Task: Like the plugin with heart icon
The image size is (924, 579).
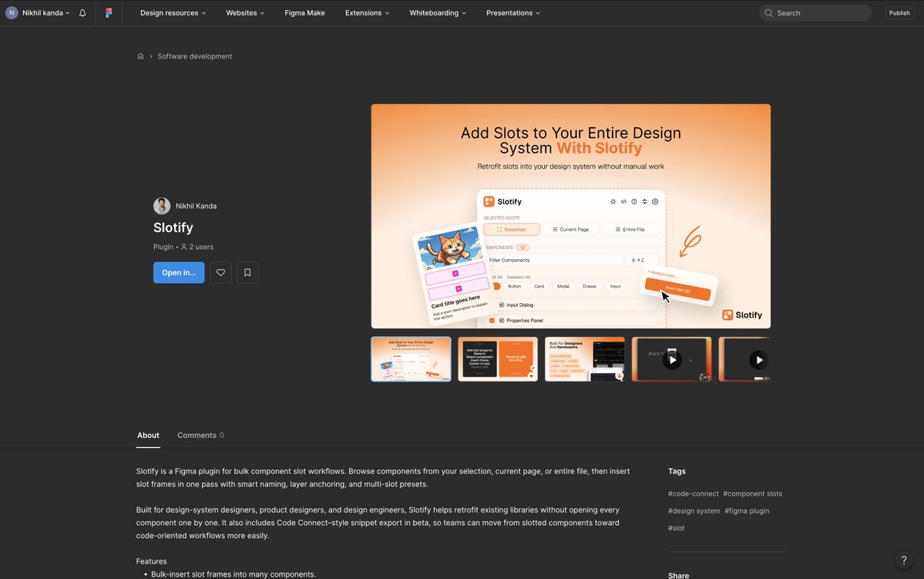Action: [220, 272]
